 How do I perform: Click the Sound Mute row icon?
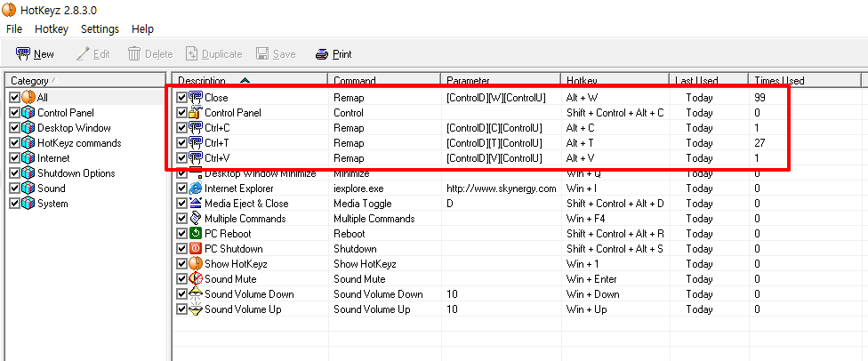tap(196, 279)
